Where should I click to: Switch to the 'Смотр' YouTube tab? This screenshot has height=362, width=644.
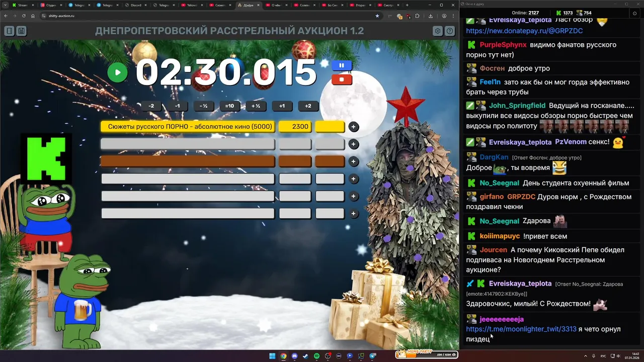(x=388, y=5)
